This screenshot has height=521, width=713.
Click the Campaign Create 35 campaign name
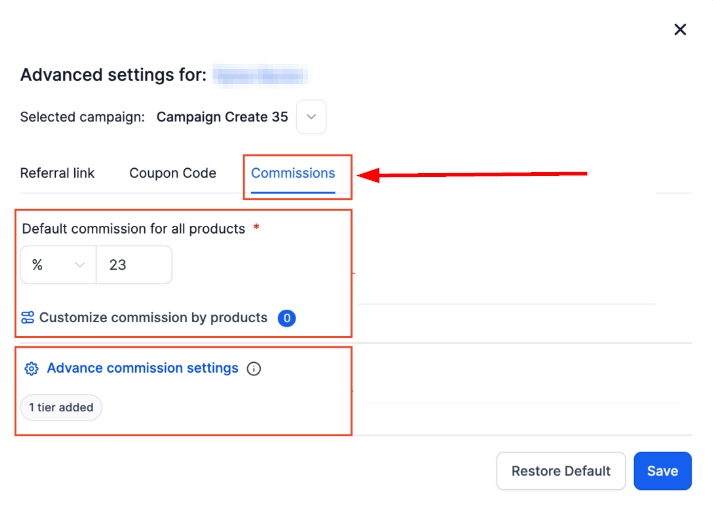tap(222, 117)
